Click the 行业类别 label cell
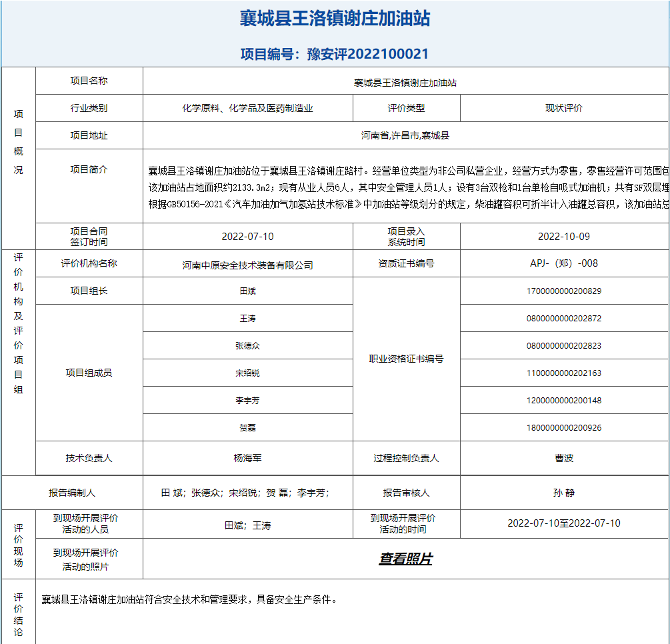The width and height of the screenshot is (670, 644). click(x=89, y=108)
